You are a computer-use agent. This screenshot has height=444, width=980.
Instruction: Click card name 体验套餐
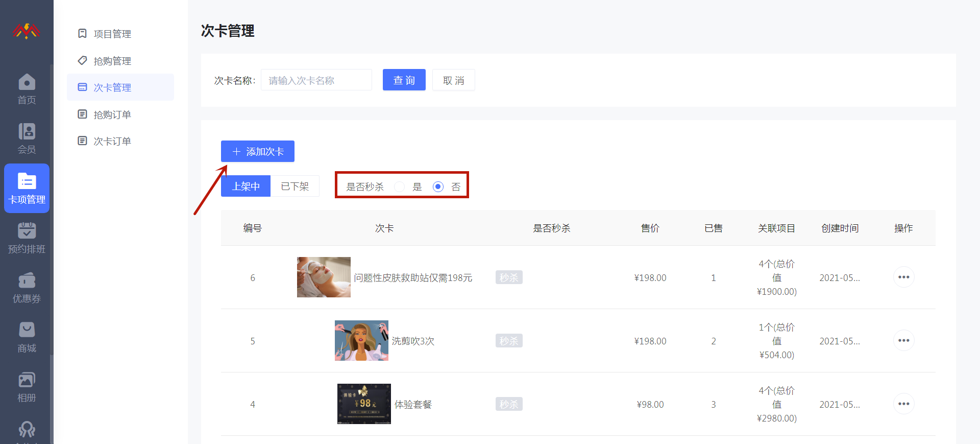(413, 404)
